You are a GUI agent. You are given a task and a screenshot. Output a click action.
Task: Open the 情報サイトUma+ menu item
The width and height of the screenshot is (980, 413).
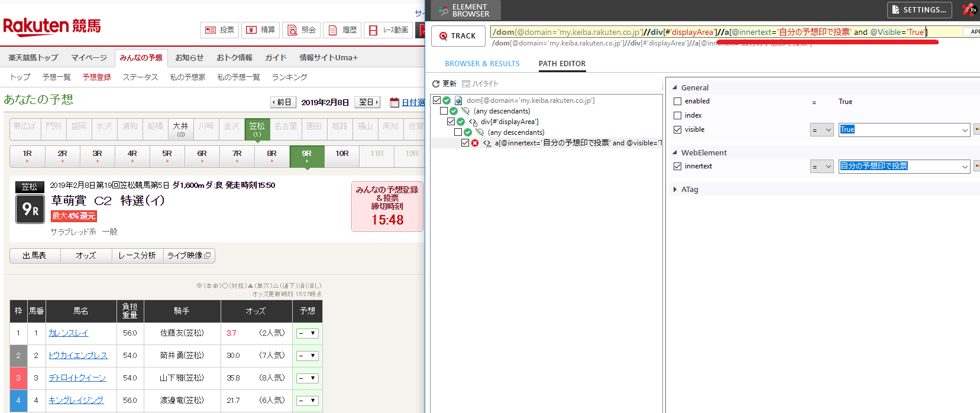coord(328,58)
